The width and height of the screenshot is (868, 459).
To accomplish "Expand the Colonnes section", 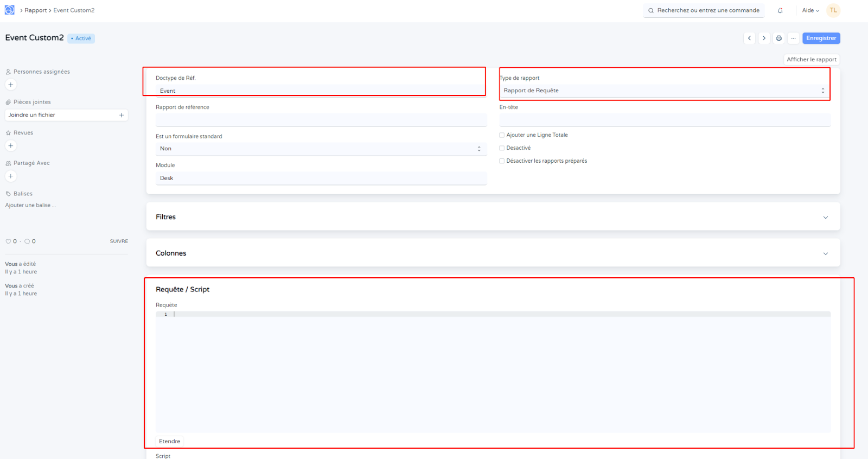I will [493, 253].
